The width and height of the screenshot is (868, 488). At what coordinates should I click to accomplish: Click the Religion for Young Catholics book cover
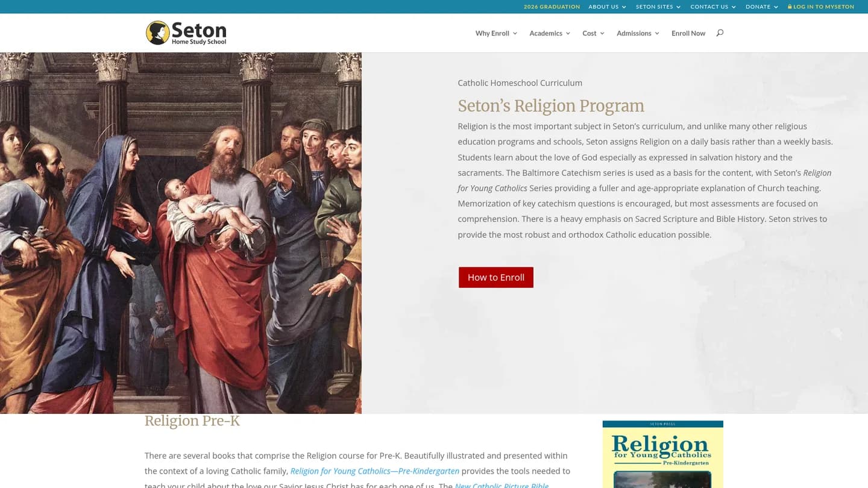[x=663, y=454]
